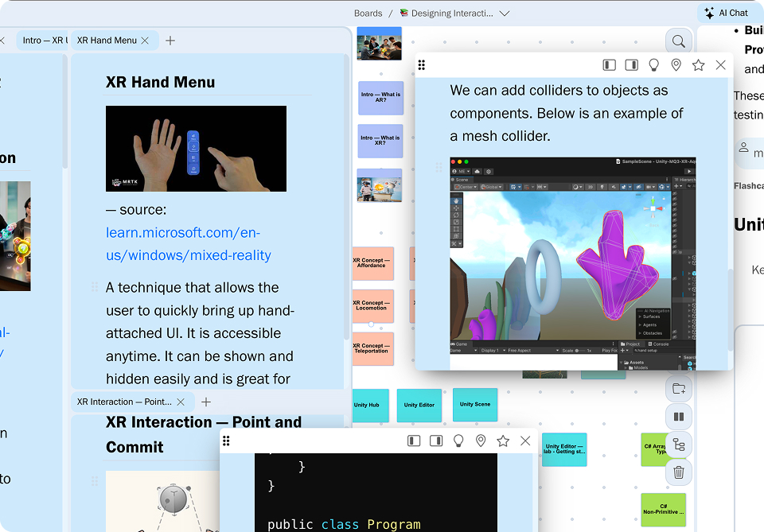The height and width of the screenshot is (532, 764).
Task: Add a new tab next to XR Hand Menu
Action: pyautogui.click(x=170, y=41)
